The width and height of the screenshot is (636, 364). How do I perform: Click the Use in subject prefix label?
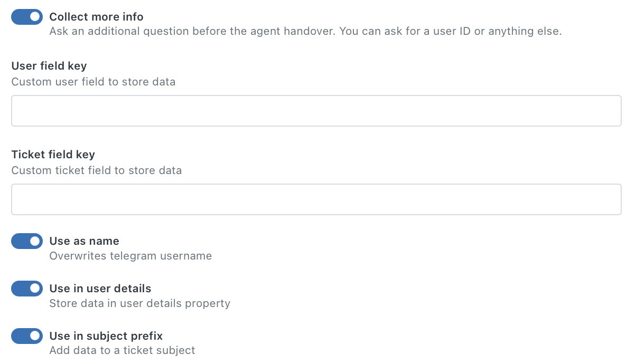click(106, 336)
